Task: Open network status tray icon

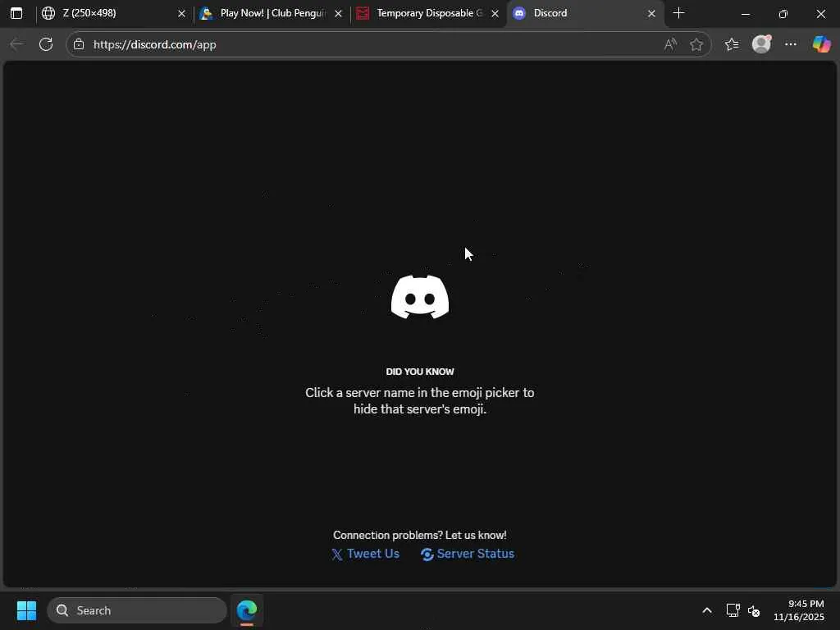Action: click(x=733, y=610)
